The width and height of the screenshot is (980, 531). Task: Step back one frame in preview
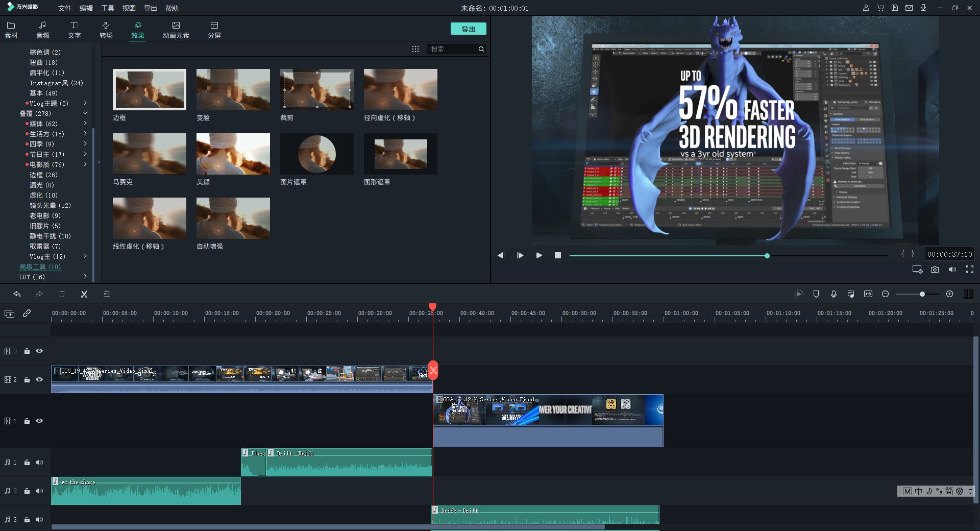click(x=501, y=255)
